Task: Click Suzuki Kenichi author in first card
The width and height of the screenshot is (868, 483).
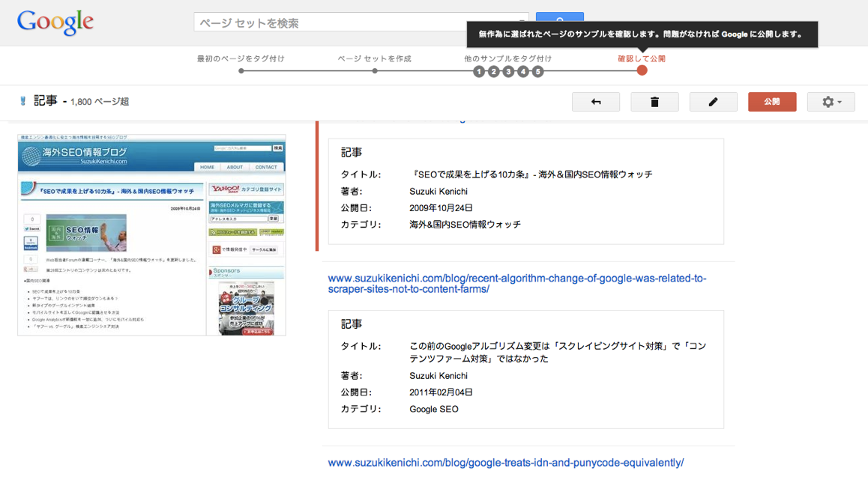Action: 438,192
